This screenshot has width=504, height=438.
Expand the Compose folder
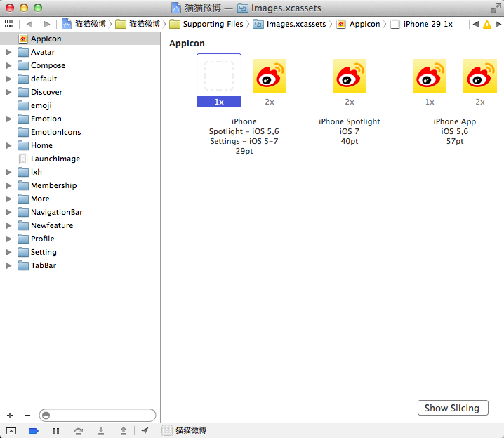tap(9, 65)
